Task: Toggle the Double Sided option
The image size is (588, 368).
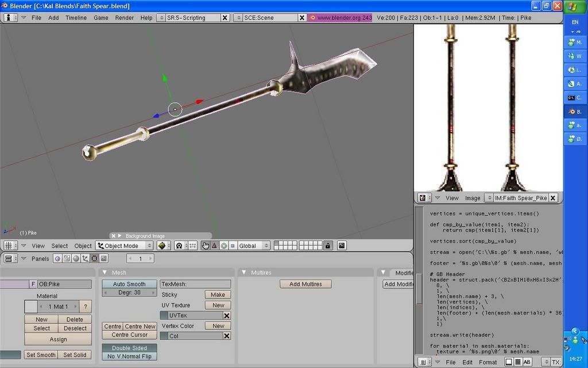Action: pyautogui.click(x=129, y=348)
